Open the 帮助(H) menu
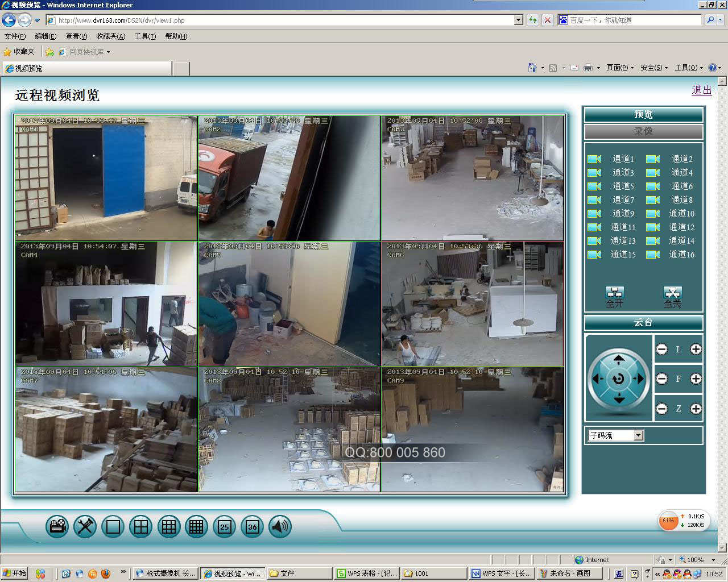This screenshot has height=582, width=728. click(176, 36)
